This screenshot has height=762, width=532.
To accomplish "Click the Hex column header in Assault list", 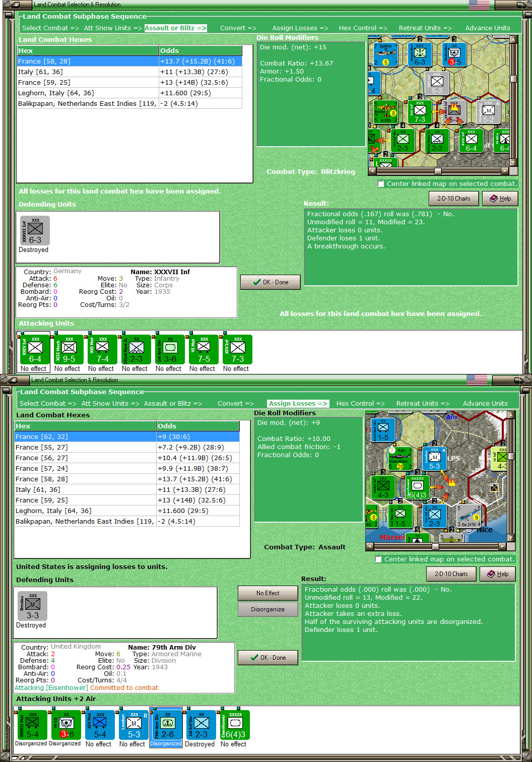I will pyautogui.click(x=85, y=426).
